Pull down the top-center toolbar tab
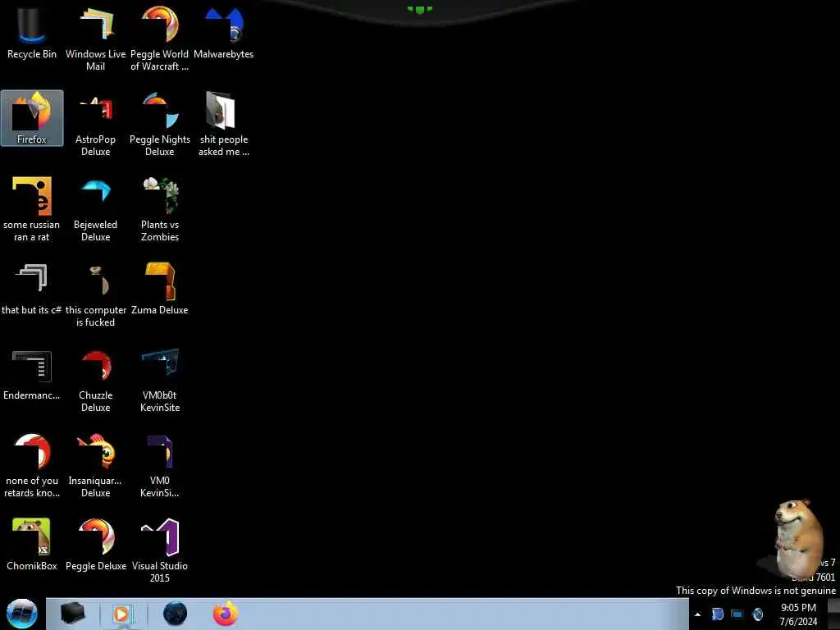 (x=420, y=10)
